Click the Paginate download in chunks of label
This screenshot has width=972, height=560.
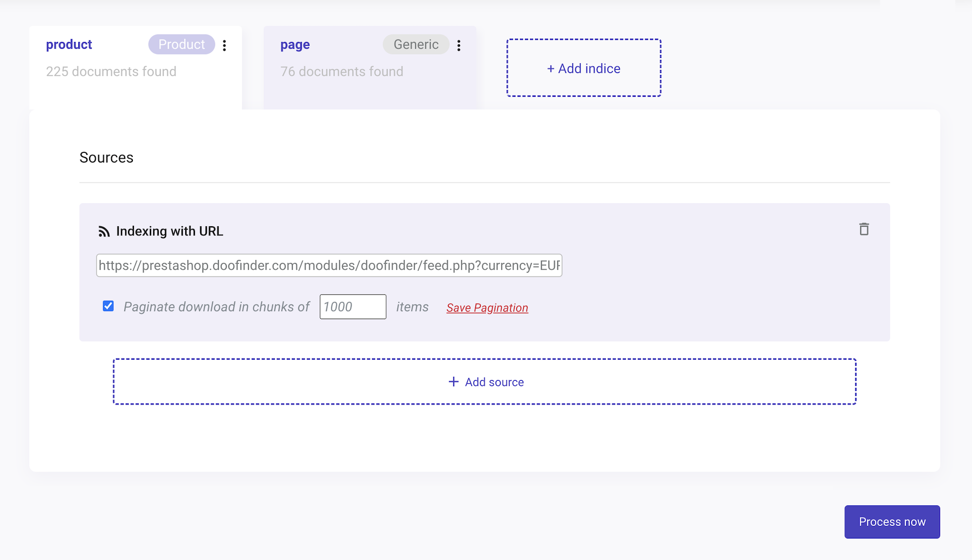tap(217, 307)
